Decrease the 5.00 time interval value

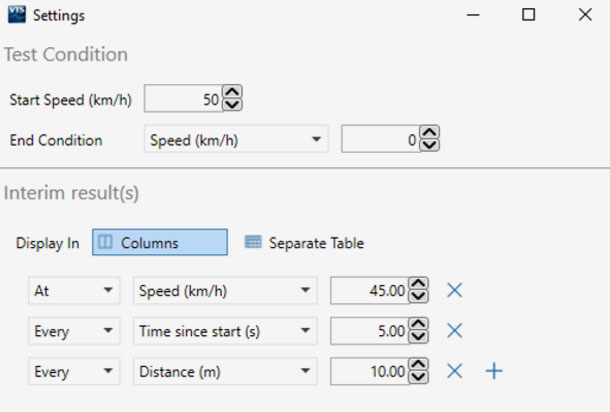[x=419, y=337]
